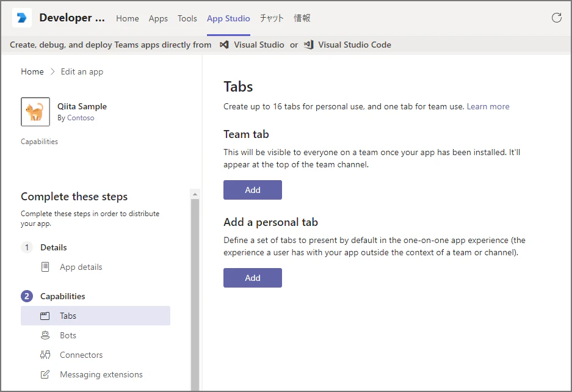Click the Connectors plug icon
Screen dimensions: 572x392
pos(45,355)
